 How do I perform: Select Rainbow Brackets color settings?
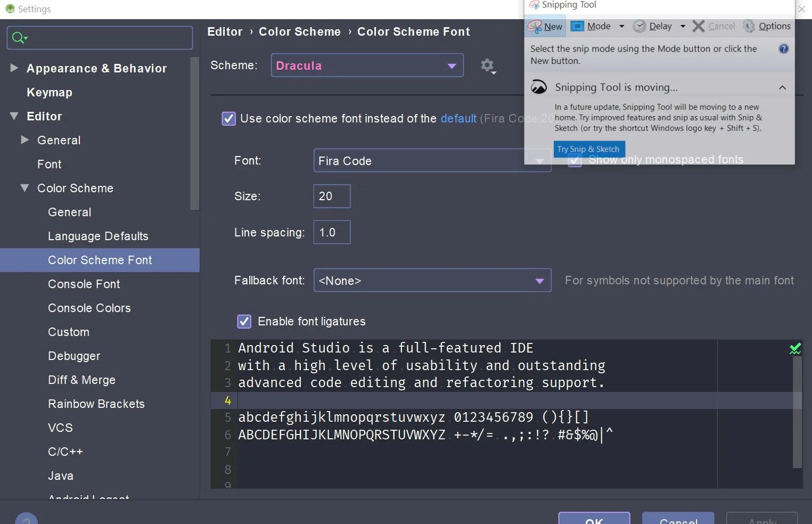tap(96, 404)
